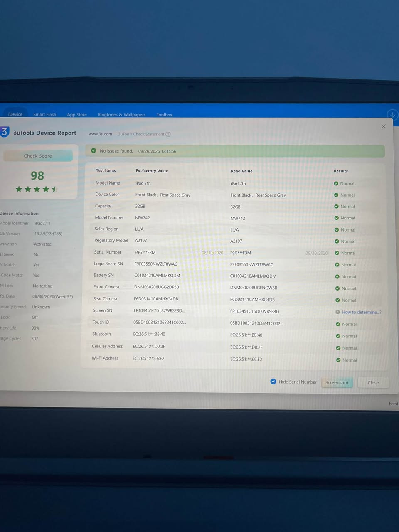The height and width of the screenshot is (532, 399).
Task: Click the Sales Region read value LL/A
Action: pyautogui.click(x=234, y=229)
